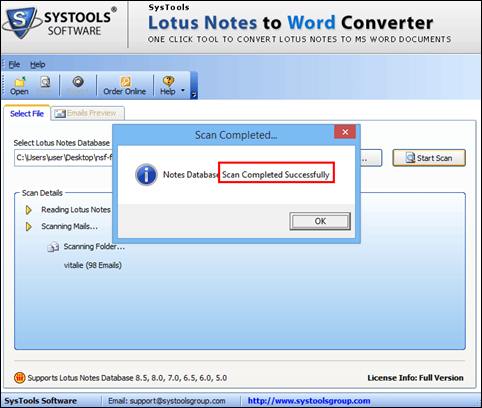Image resolution: width=482 pixels, height=408 pixels.
Task: Click the Open folder icon in toolbar
Action: [19, 82]
